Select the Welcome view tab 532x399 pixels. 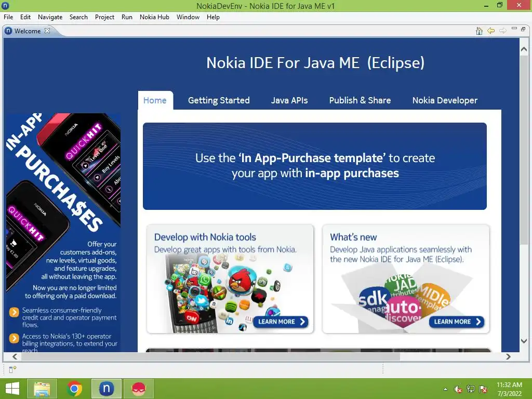pos(28,31)
